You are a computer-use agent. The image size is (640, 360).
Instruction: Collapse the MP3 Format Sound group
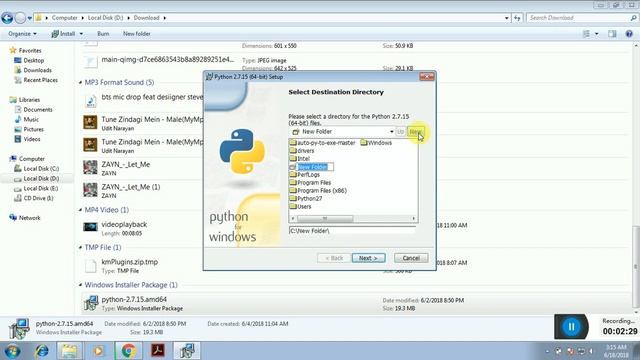click(x=80, y=82)
